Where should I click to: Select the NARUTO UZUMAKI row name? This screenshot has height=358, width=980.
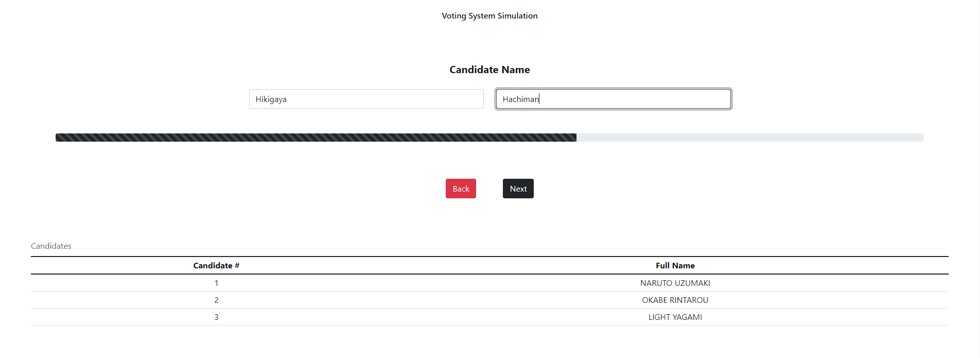[675, 283]
